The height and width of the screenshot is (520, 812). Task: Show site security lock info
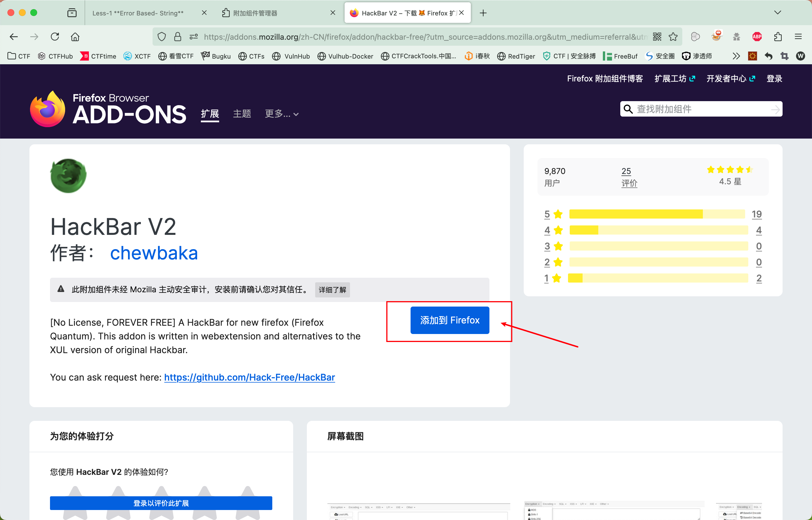[178, 37]
